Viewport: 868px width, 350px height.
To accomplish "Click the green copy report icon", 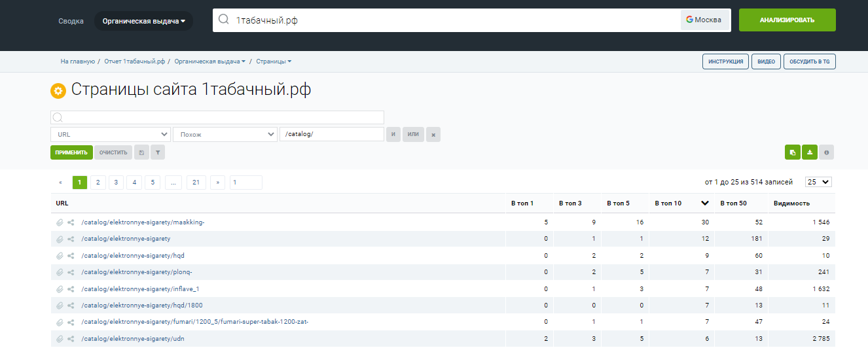I will (x=793, y=152).
